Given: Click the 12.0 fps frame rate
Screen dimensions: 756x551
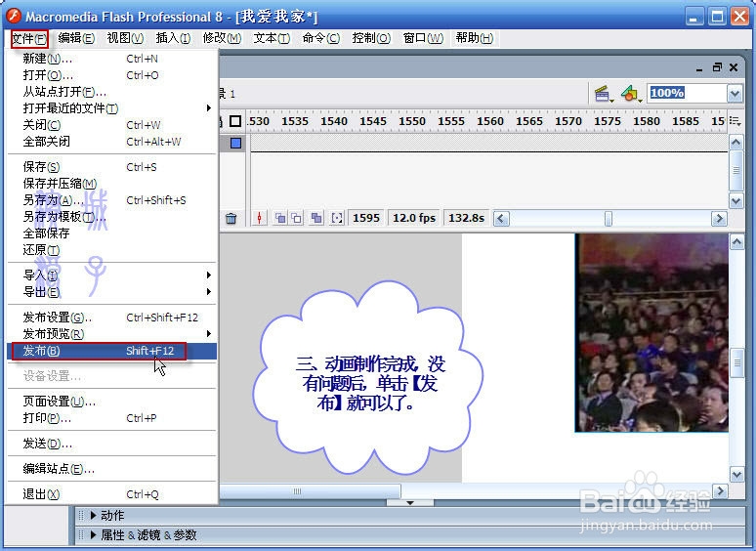Looking at the screenshot, I should point(414,218).
